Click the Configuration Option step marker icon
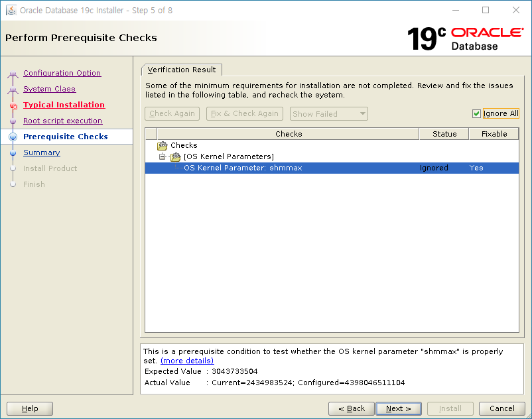The image size is (532, 419). [x=13, y=73]
